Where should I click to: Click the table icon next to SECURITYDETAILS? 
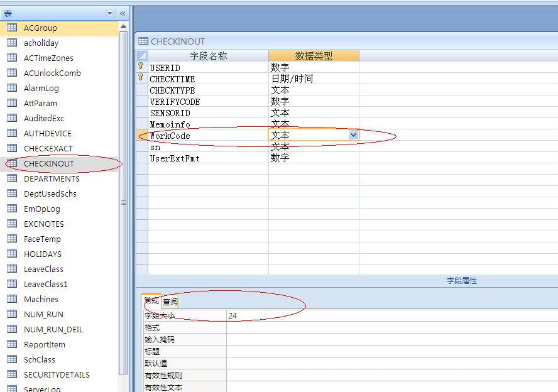tap(11, 374)
